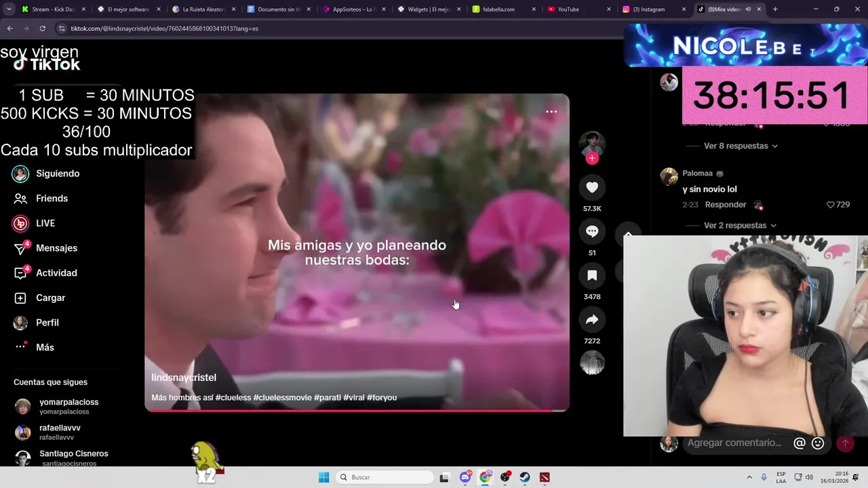The width and height of the screenshot is (868, 488).
Task: Open a new browser tab with the plus
Action: [x=775, y=9]
